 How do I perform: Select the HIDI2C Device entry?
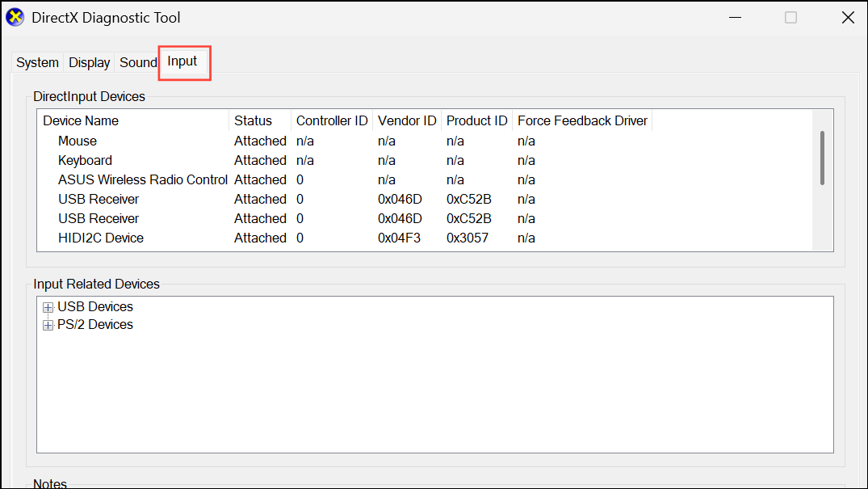100,238
